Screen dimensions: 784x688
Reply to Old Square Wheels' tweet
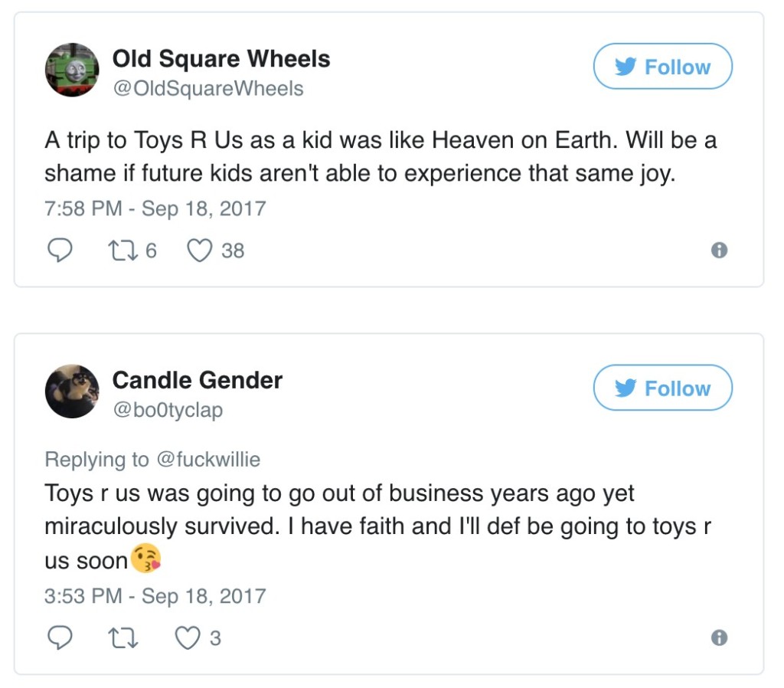point(60,251)
